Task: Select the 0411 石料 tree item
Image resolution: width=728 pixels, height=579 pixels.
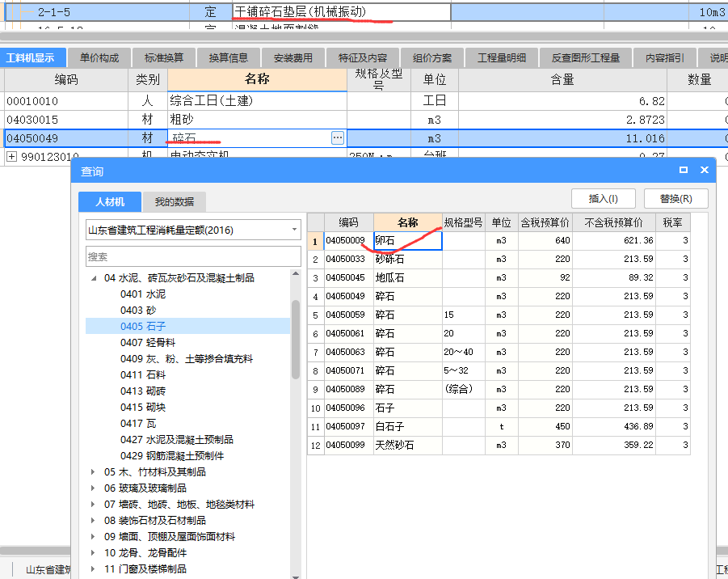Action: (x=142, y=375)
